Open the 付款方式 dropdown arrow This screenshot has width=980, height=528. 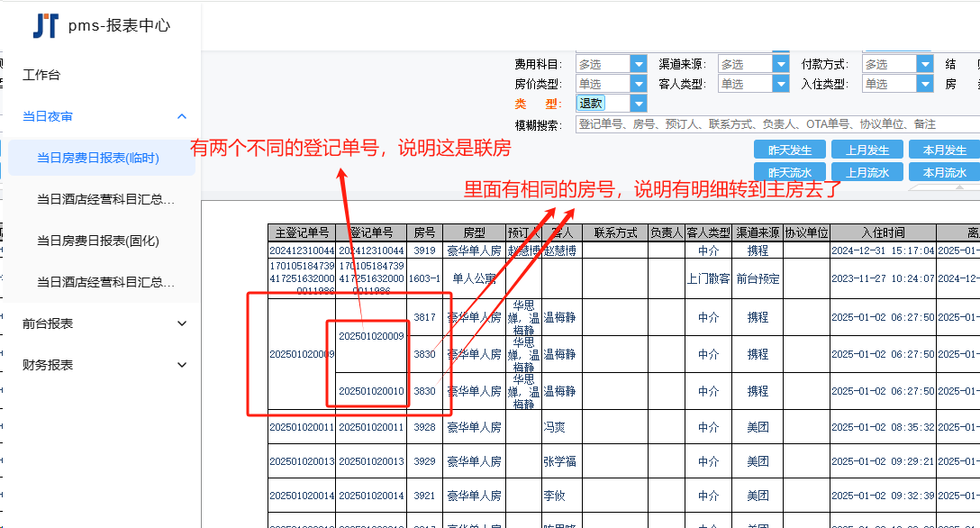924,64
